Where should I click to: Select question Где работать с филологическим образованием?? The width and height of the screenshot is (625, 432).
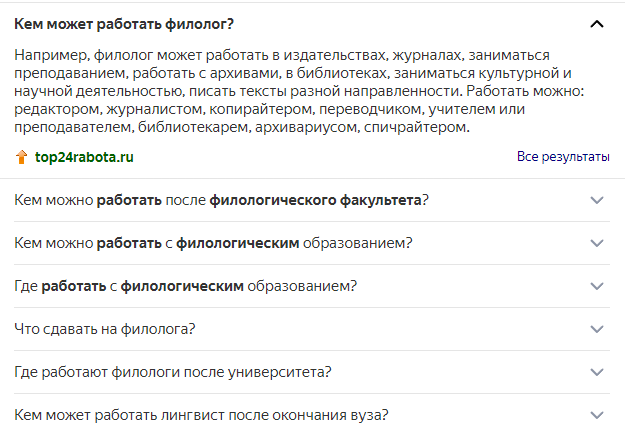point(186,286)
